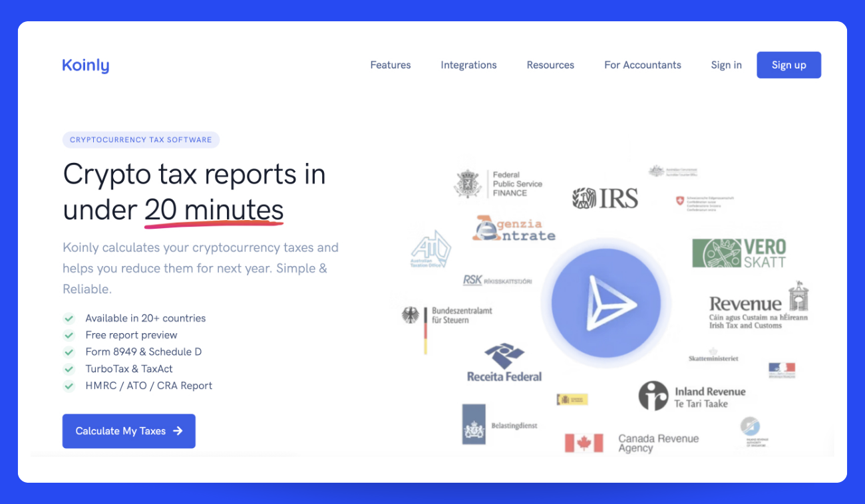The width and height of the screenshot is (865, 504).
Task: Click the Koinly calculates your cryptocurrency taxes paragraph
Action: (201, 269)
